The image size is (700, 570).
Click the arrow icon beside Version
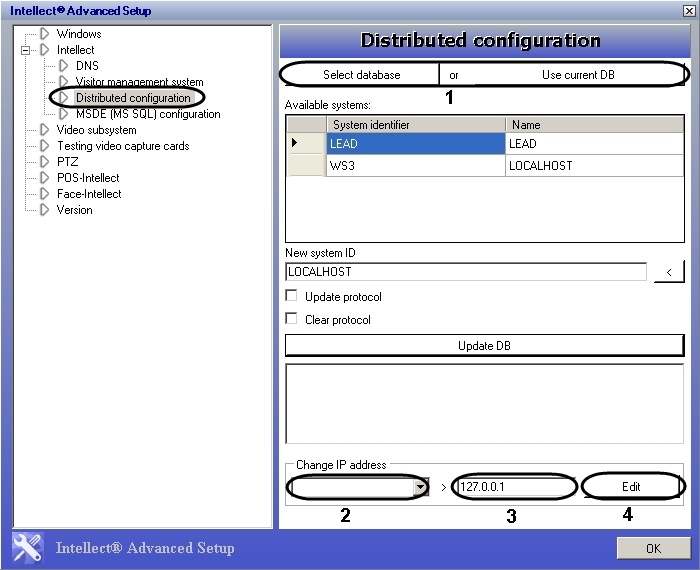point(44,209)
